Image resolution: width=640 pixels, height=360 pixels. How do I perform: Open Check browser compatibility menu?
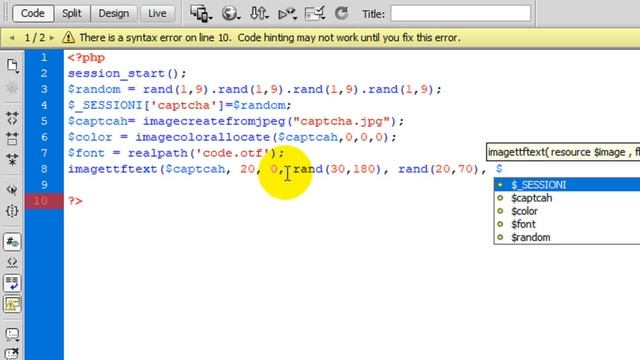pyautogui.click(x=315, y=13)
